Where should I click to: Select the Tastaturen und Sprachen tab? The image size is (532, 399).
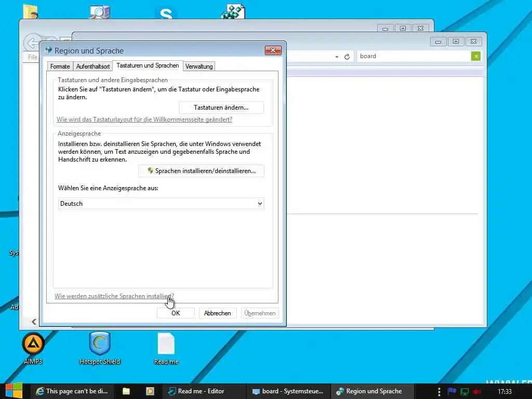(x=148, y=65)
